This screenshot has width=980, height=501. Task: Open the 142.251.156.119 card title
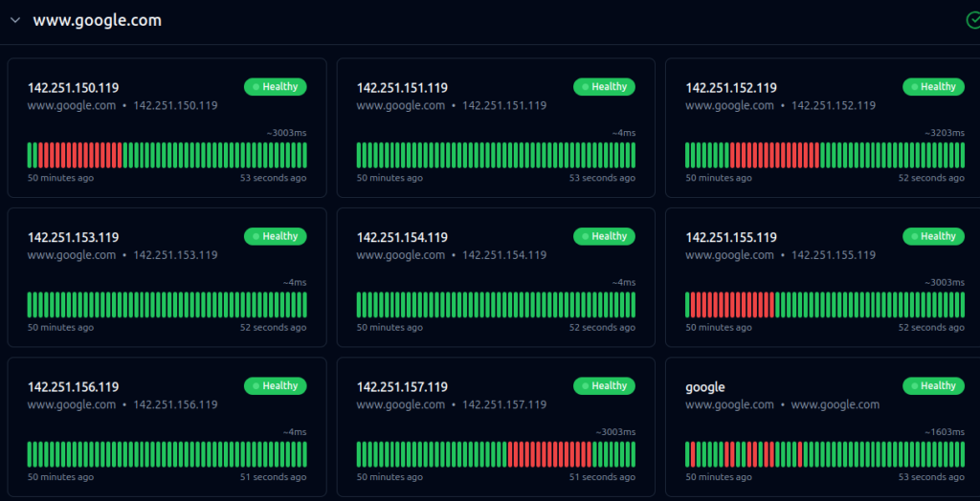pos(73,387)
